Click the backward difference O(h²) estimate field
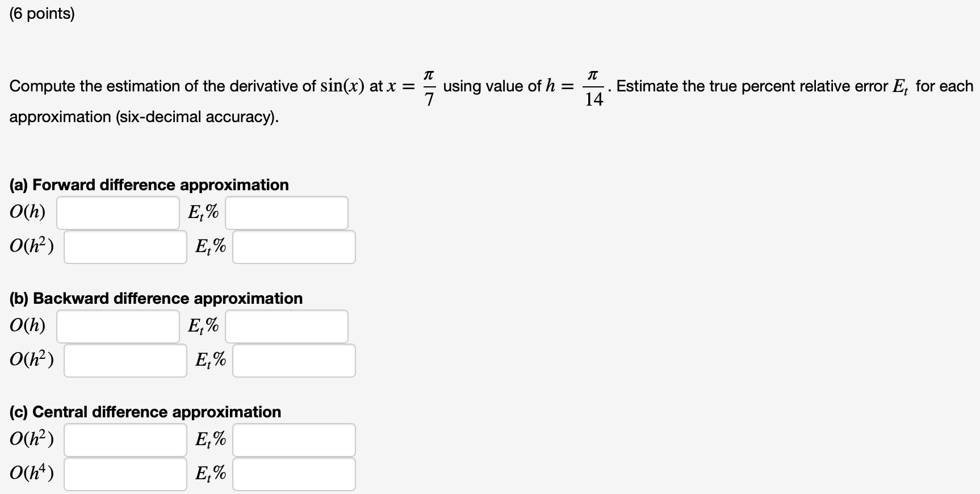 click(125, 361)
